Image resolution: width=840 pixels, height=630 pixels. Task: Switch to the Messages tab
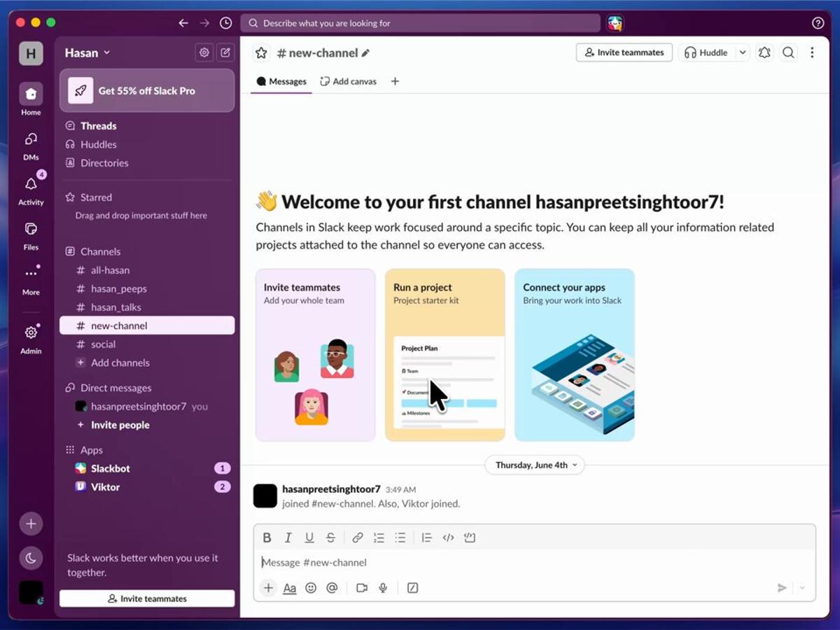pos(281,81)
